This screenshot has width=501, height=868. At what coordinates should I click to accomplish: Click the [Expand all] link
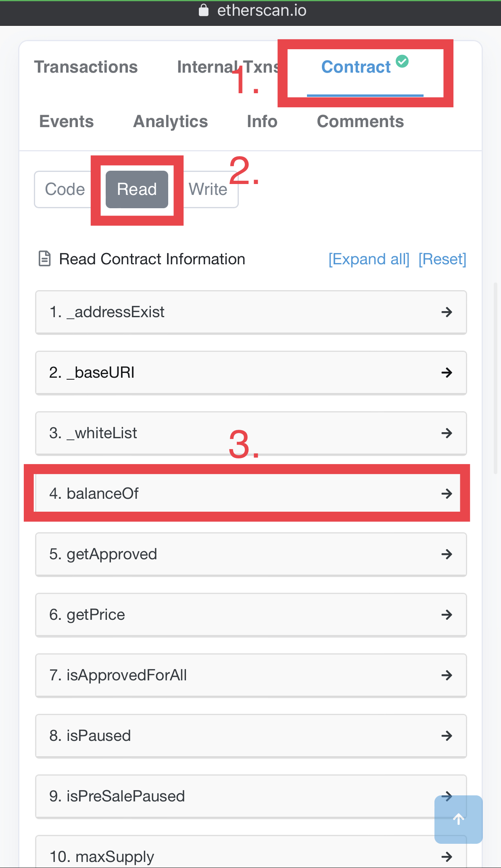pos(369,259)
